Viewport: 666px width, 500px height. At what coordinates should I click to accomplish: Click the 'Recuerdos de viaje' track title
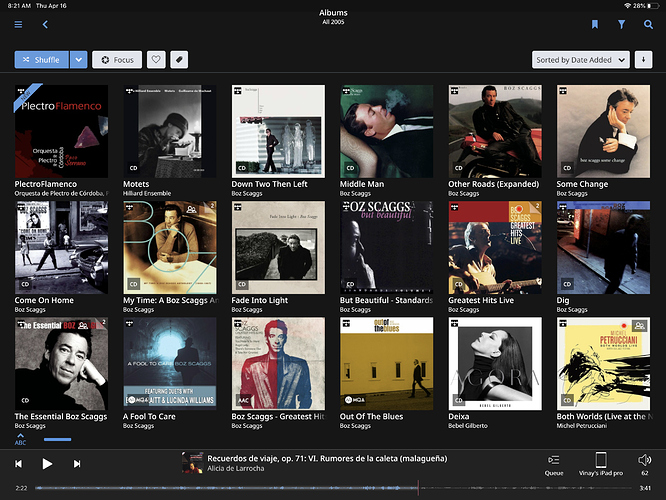pyautogui.click(x=327, y=458)
